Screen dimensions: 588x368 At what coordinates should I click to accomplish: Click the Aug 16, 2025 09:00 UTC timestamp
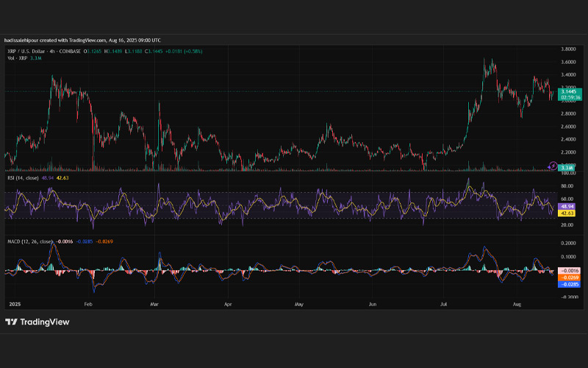click(x=135, y=40)
